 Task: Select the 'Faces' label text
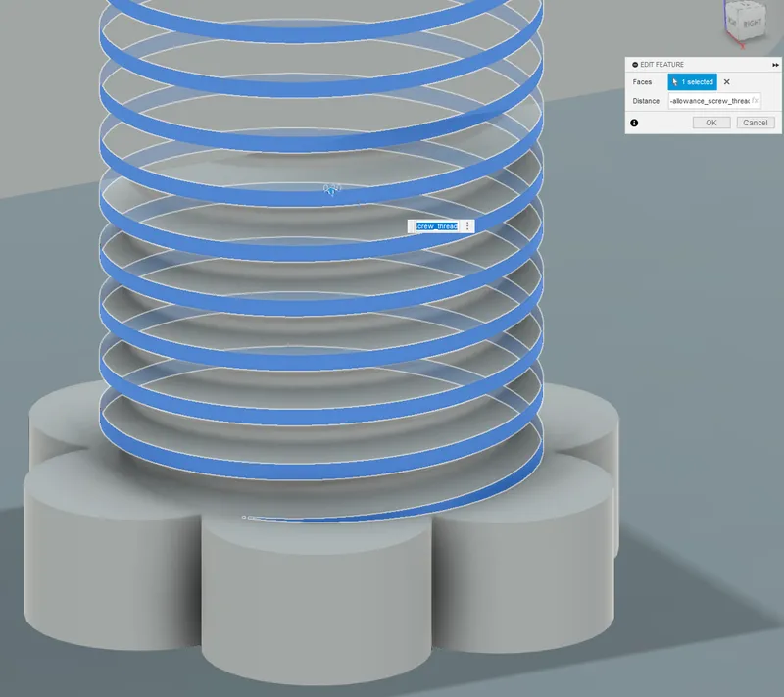[642, 82]
